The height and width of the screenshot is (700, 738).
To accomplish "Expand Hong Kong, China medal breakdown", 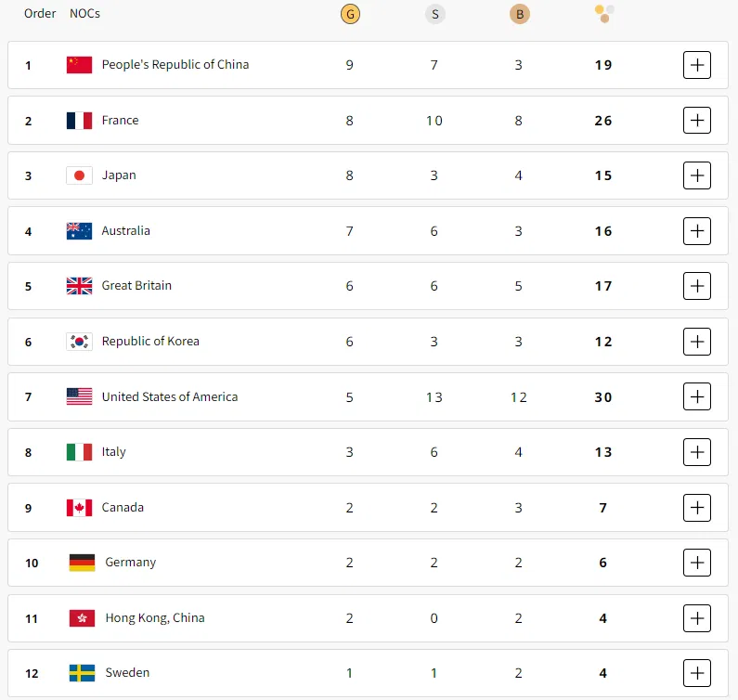I will (x=696, y=618).
